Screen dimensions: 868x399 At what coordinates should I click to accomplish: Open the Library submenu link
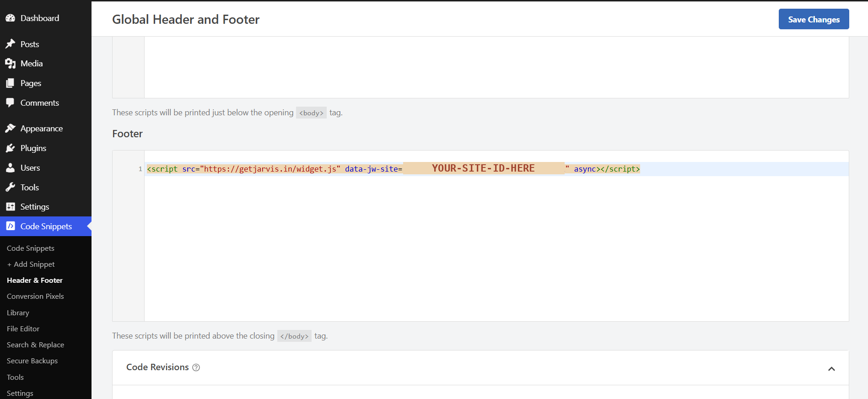click(x=18, y=313)
